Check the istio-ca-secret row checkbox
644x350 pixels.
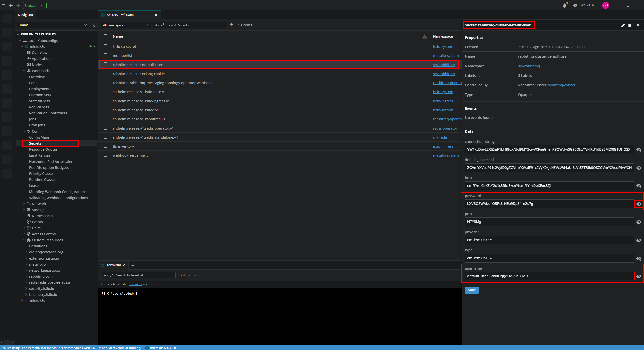(105, 46)
